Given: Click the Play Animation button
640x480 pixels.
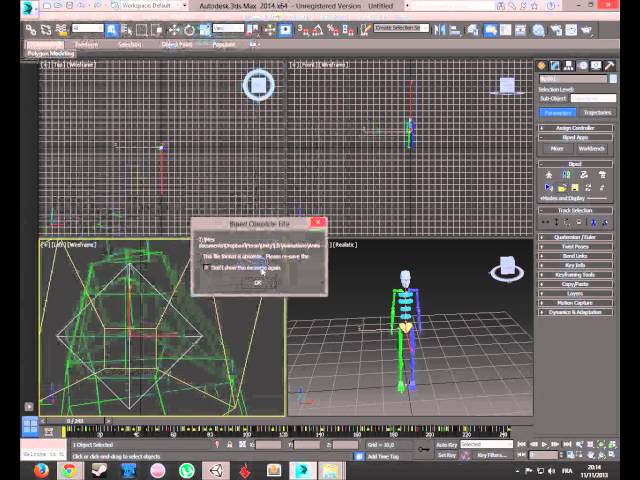Looking at the screenshot, I should point(544,444).
